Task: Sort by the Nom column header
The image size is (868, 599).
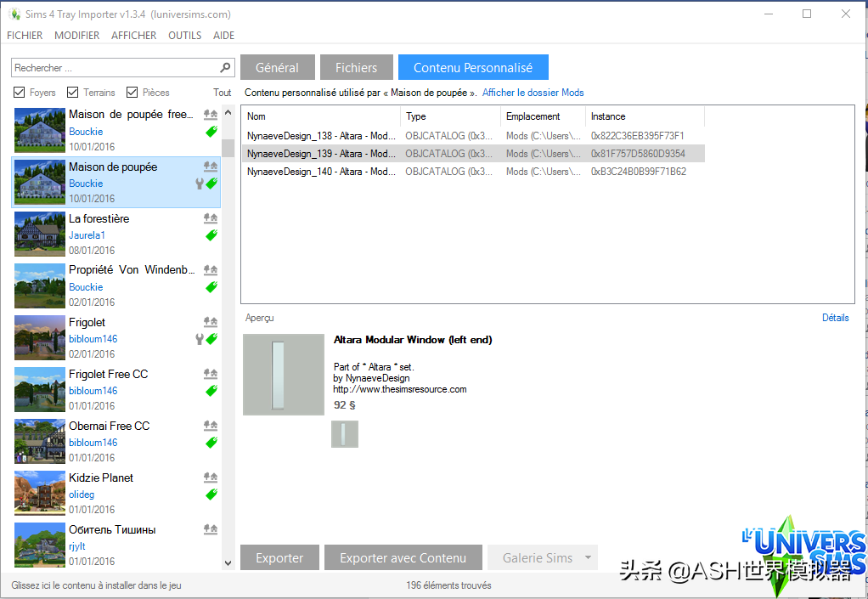Action: [321, 116]
